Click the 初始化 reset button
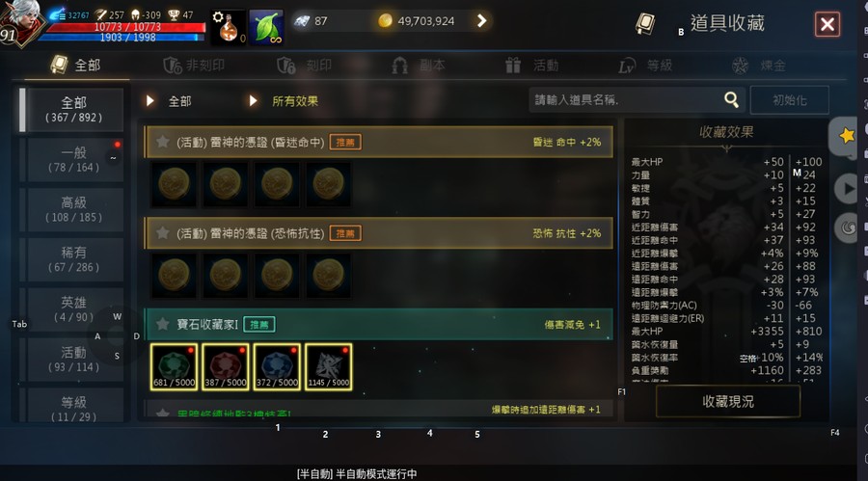 click(789, 100)
